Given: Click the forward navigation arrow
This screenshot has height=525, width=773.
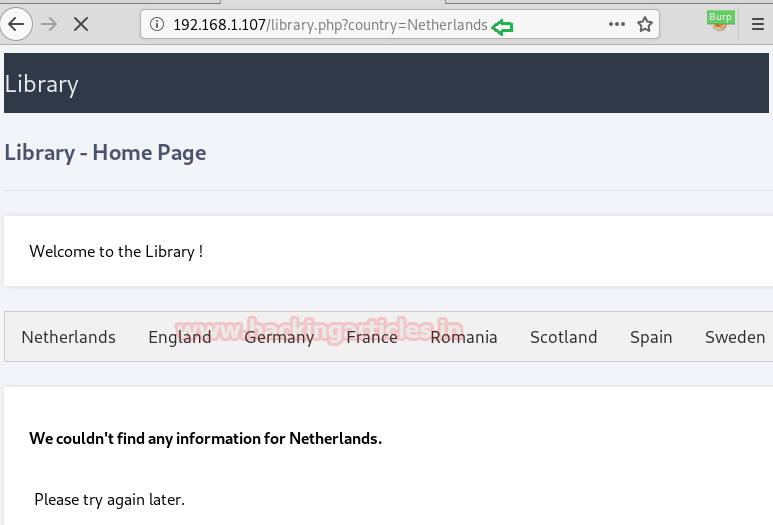Looking at the screenshot, I should [x=49, y=24].
